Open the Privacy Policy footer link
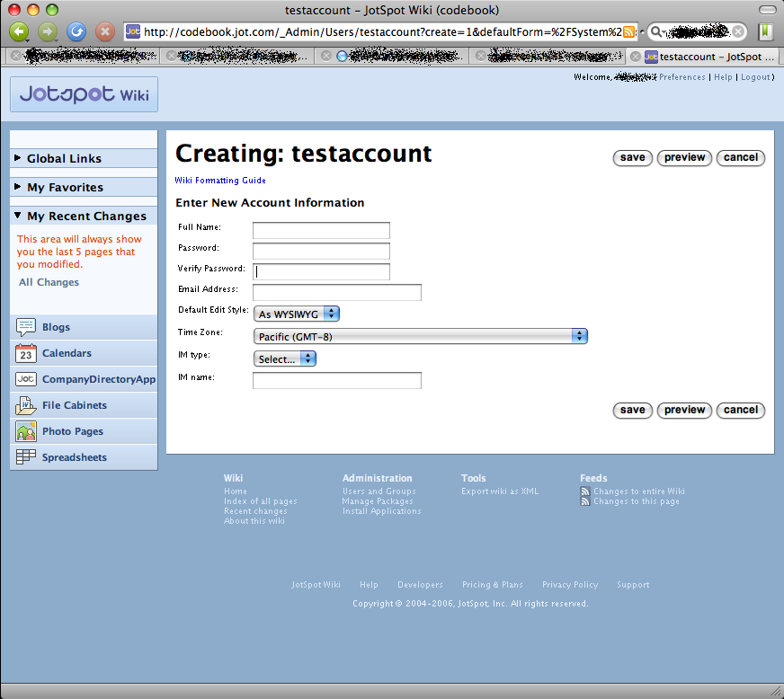The height and width of the screenshot is (699, 784). click(570, 585)
